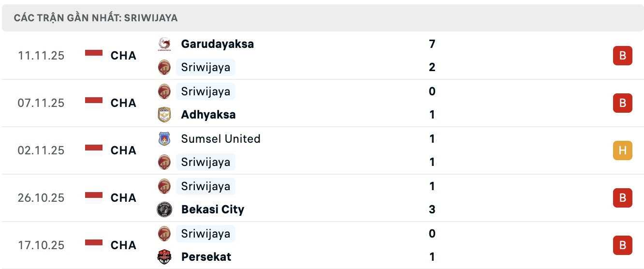Select the 02.11.25 match date
Viewport: 644px width, 269px height.
tap(41, 150)
